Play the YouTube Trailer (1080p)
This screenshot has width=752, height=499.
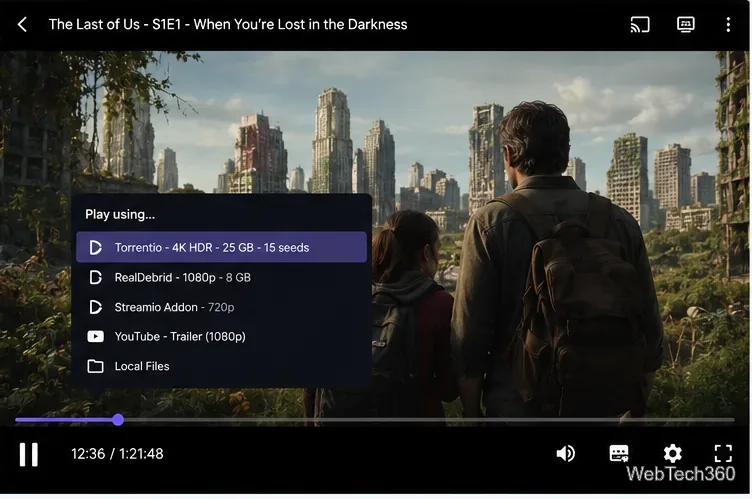(222, 336)
